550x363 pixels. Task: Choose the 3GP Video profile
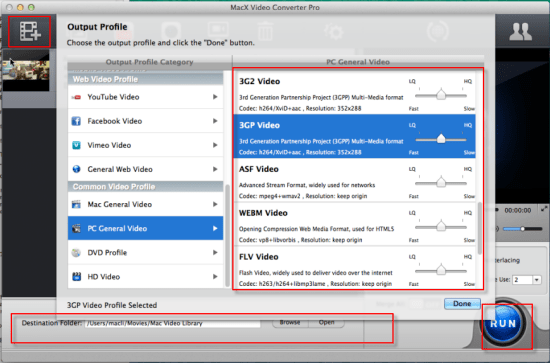tap(354, 136)
